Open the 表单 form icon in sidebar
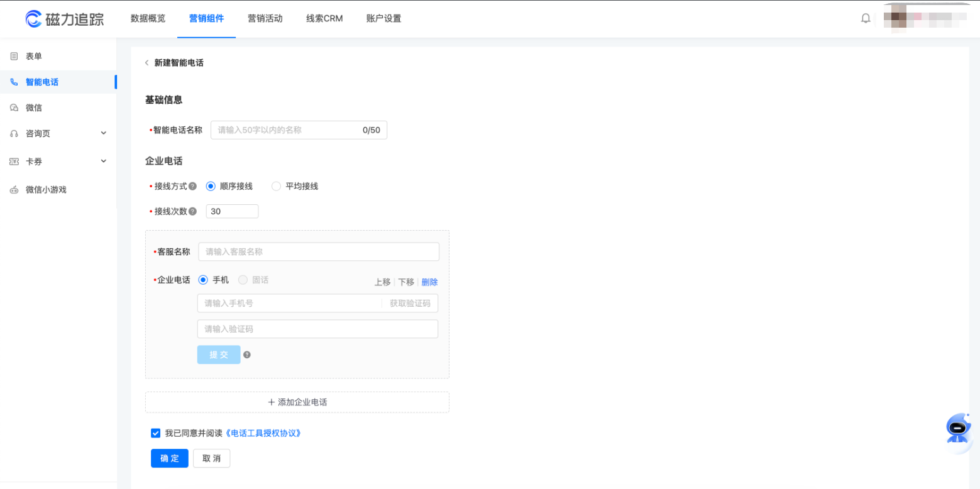 [13, 56]
